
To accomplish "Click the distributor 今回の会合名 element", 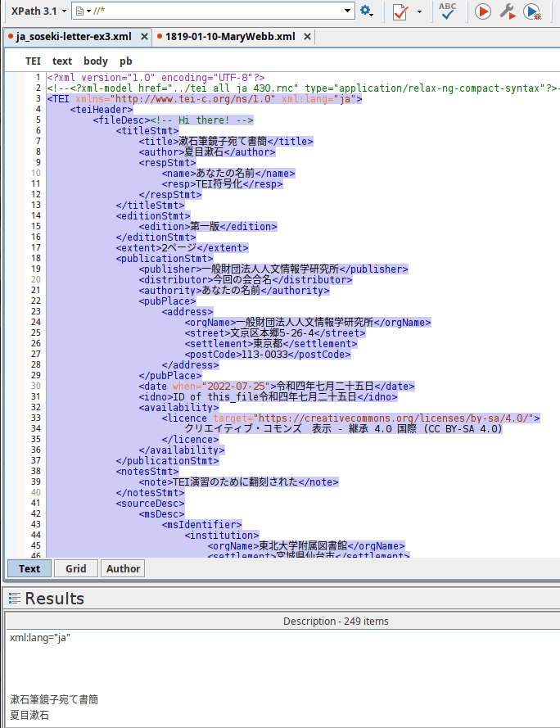I will tap(246, 280).
